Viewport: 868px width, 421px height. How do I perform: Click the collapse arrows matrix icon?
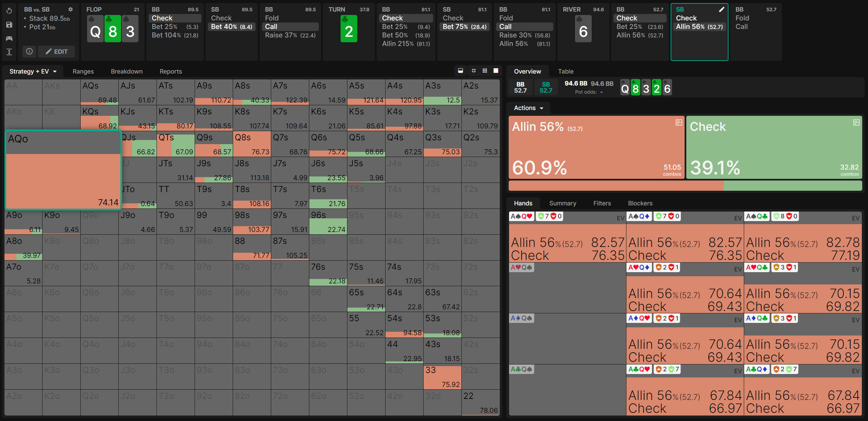474,71
